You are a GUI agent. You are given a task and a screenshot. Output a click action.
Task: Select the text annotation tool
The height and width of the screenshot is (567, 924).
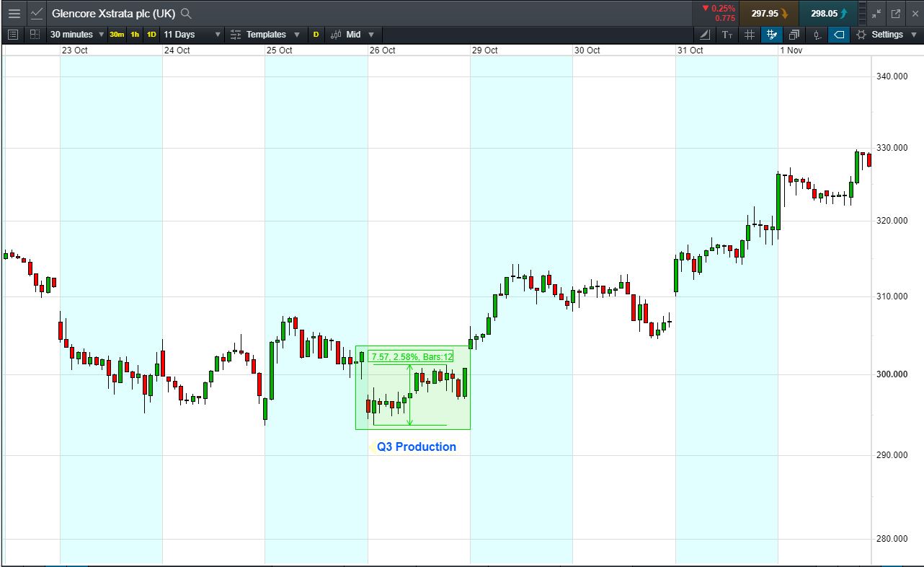click(x=727, y=35)
